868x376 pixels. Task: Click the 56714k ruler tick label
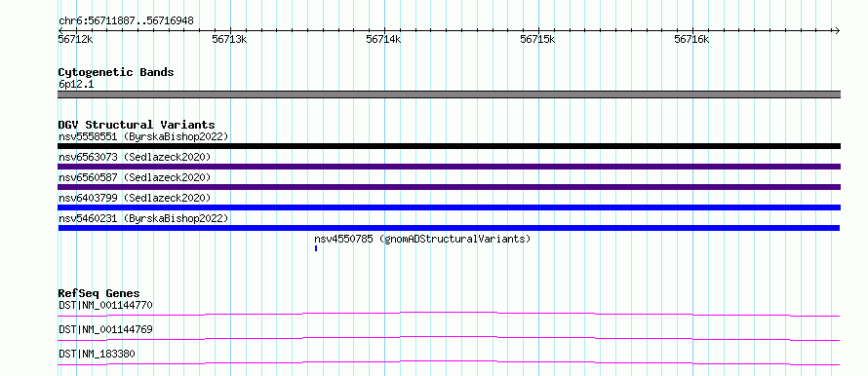[x=383, y=39]
